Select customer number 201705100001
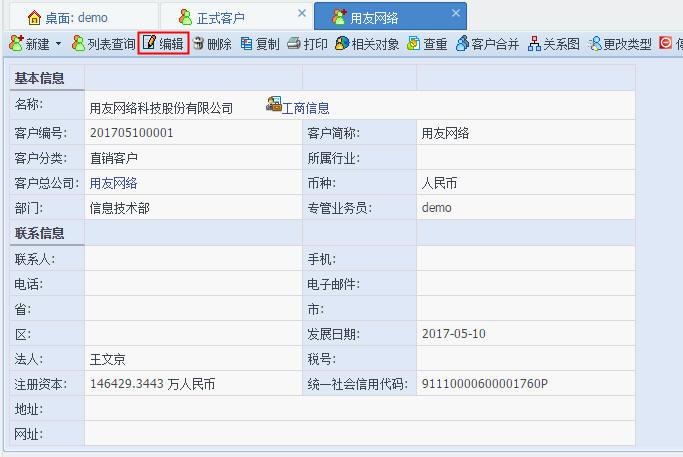Screen dimensions: 683x457 pos(132,133)
